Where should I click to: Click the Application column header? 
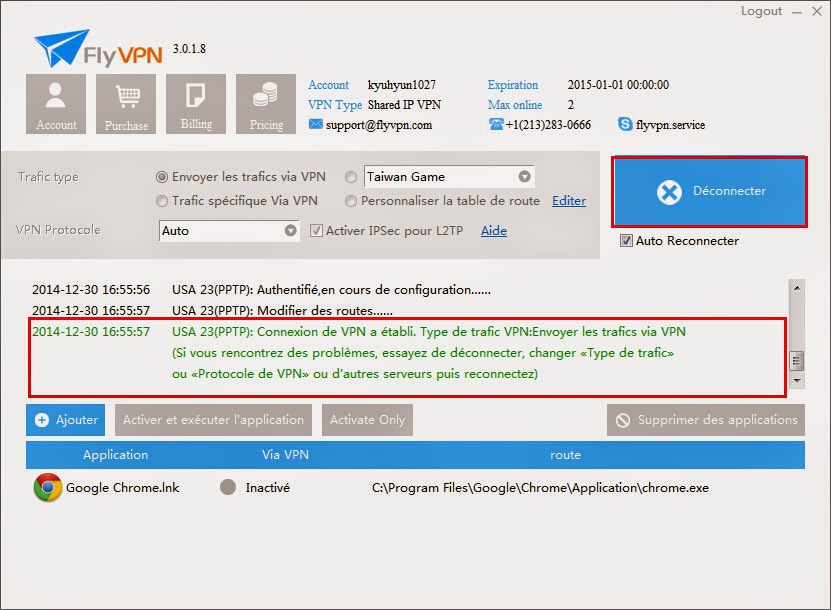(116, 455)
